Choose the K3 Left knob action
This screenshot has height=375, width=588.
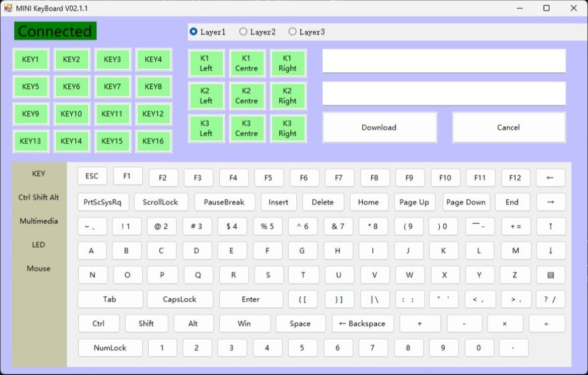(206, 128)
